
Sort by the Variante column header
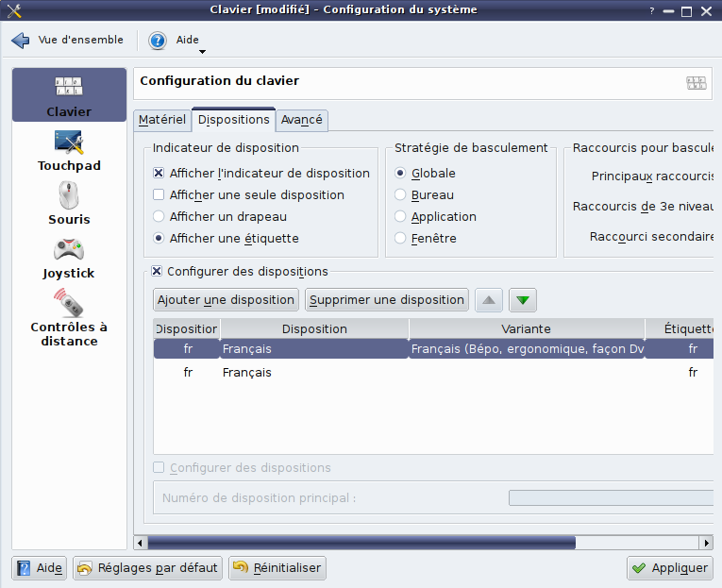526,329
